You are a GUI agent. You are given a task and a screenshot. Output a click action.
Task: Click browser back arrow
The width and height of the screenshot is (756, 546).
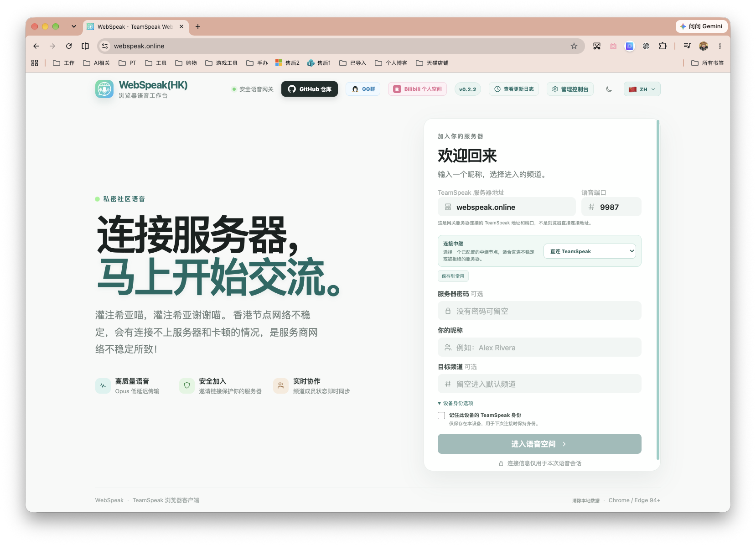36,46
